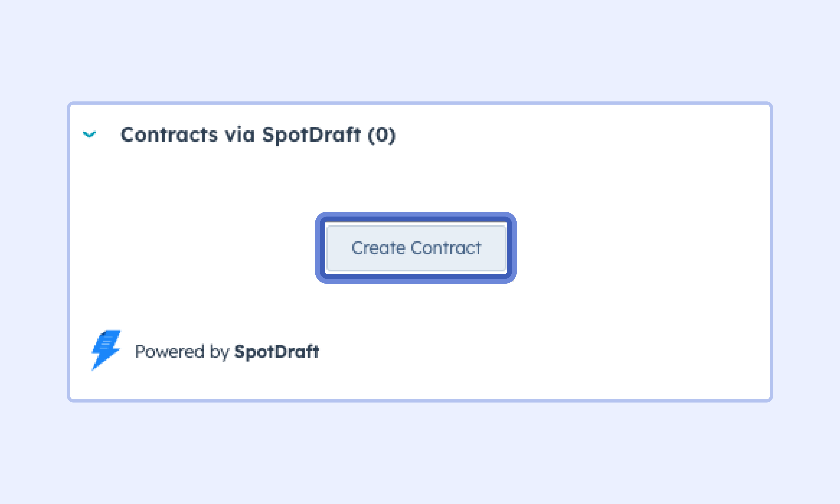Collapse the Contracts via SpotDraft section chevron
The height and width of the screenshot is (504, 840).
click(x=89, y=135)
